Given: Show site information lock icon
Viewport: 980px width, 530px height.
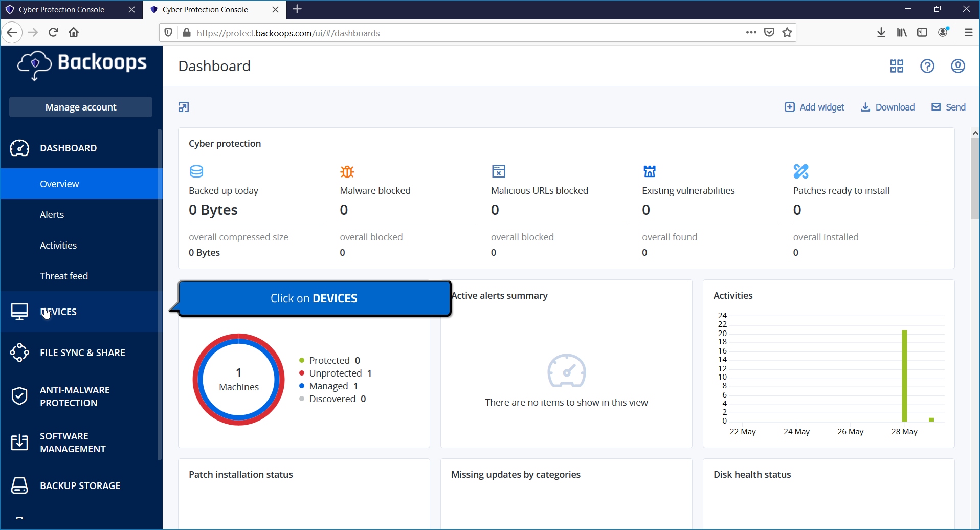Looking at the screenshot, I should [187, 33].
